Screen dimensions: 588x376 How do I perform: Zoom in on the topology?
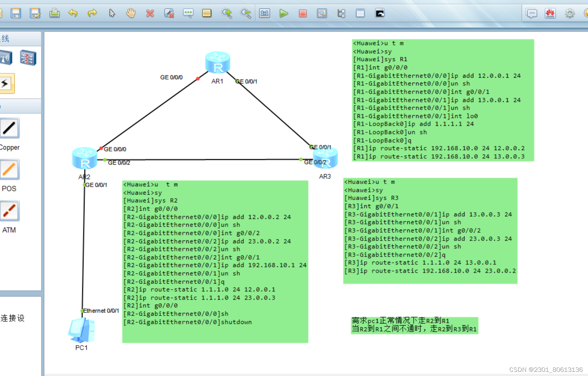227,13
